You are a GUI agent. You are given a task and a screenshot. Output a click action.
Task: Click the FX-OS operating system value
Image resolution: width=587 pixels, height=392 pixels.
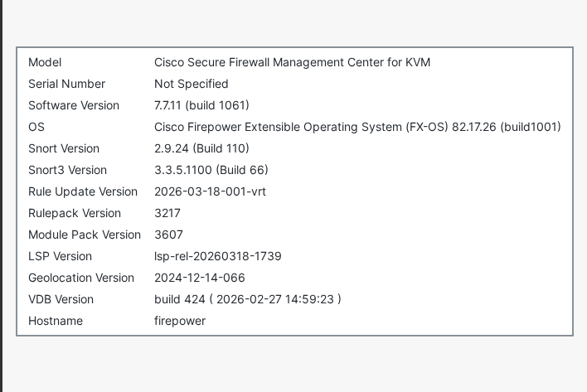pyautogui.click(x=357, y=127)
